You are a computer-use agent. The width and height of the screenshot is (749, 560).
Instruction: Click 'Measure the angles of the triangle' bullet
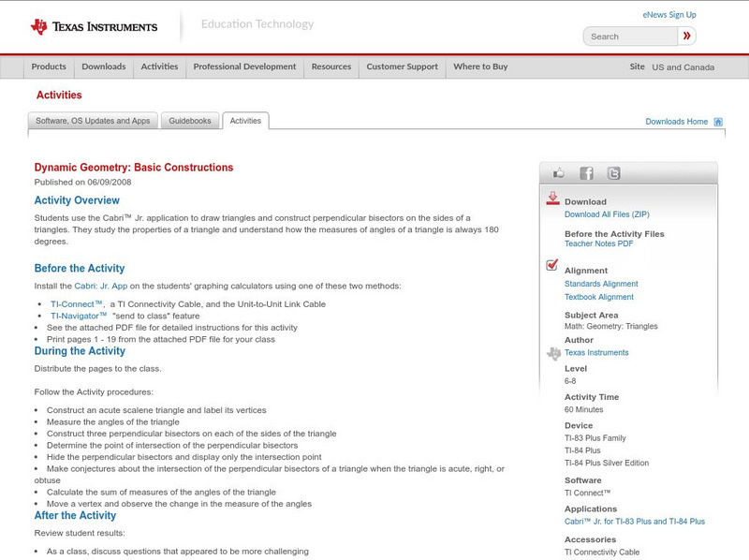[x=113, y=422]
